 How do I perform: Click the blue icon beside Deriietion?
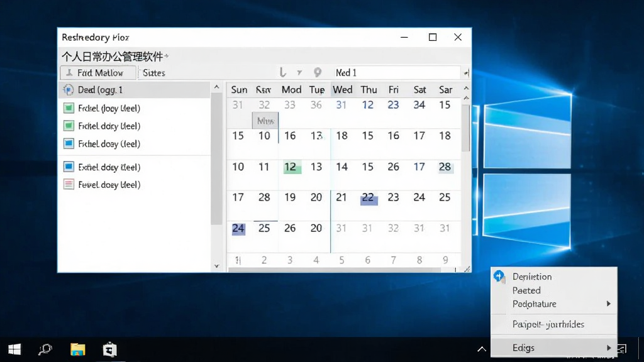pyautogui.click(x=499, y=277)
